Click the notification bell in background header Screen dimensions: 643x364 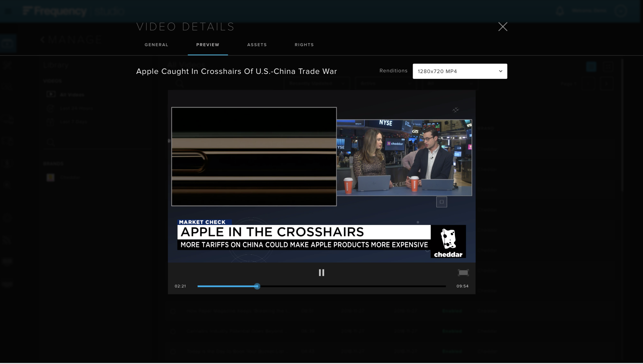click(x=560, y=11)
